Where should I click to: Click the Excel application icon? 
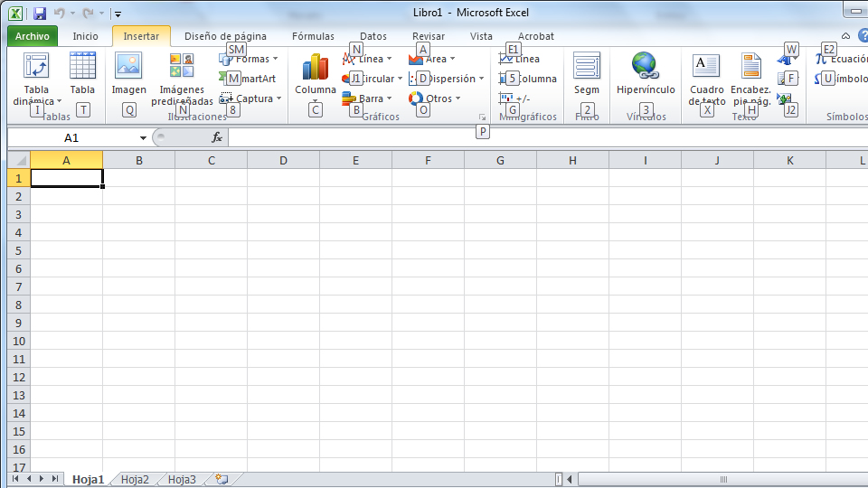pos(15,14)
